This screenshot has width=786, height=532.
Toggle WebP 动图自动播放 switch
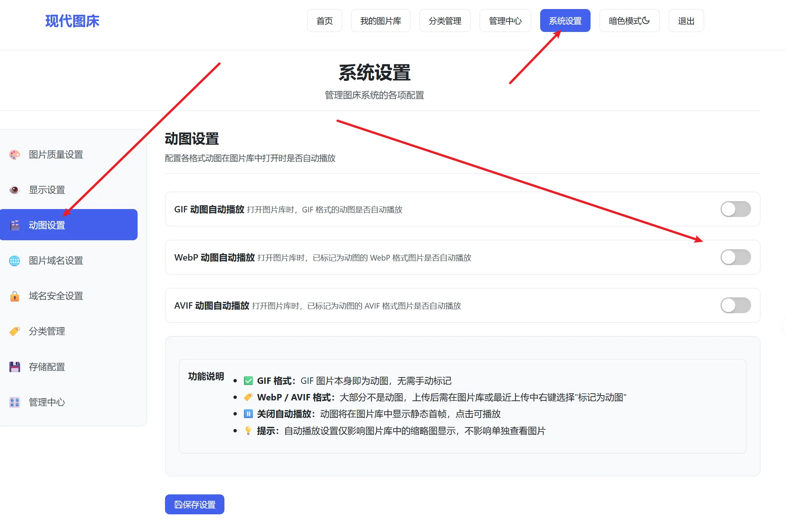(735, 257)
